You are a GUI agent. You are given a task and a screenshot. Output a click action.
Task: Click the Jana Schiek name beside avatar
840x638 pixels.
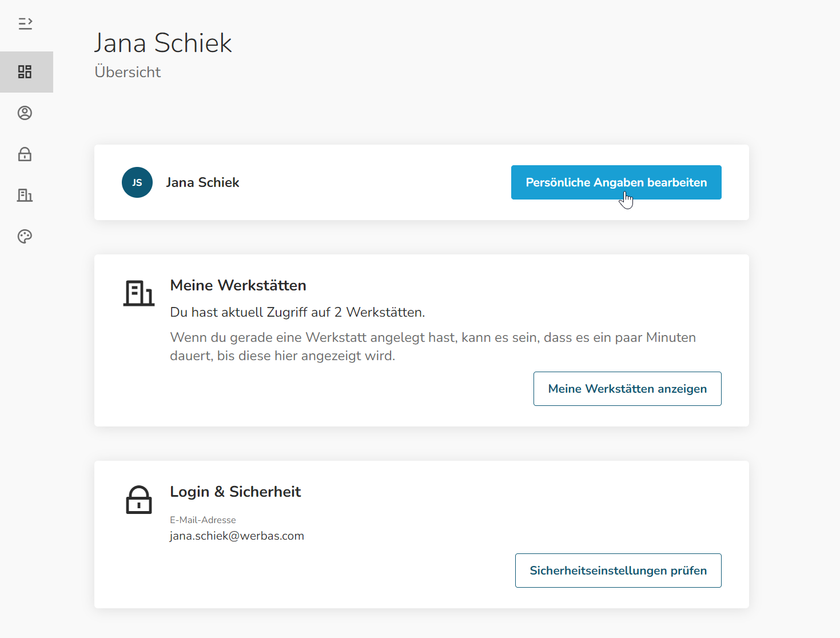tap(202, 182)
